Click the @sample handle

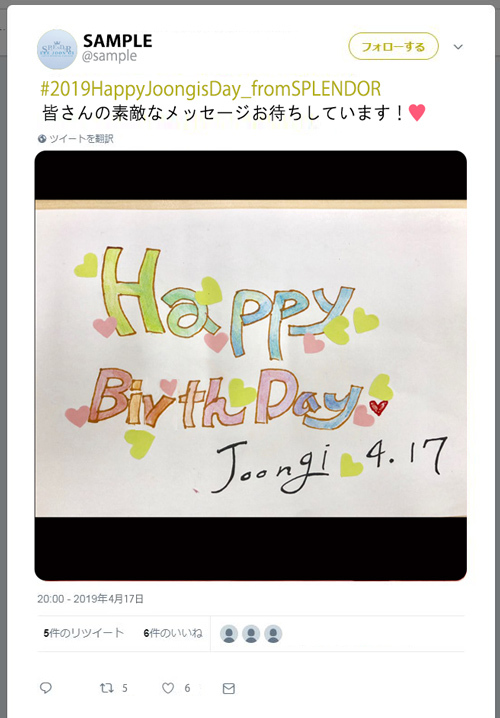(x=110, y=56)
